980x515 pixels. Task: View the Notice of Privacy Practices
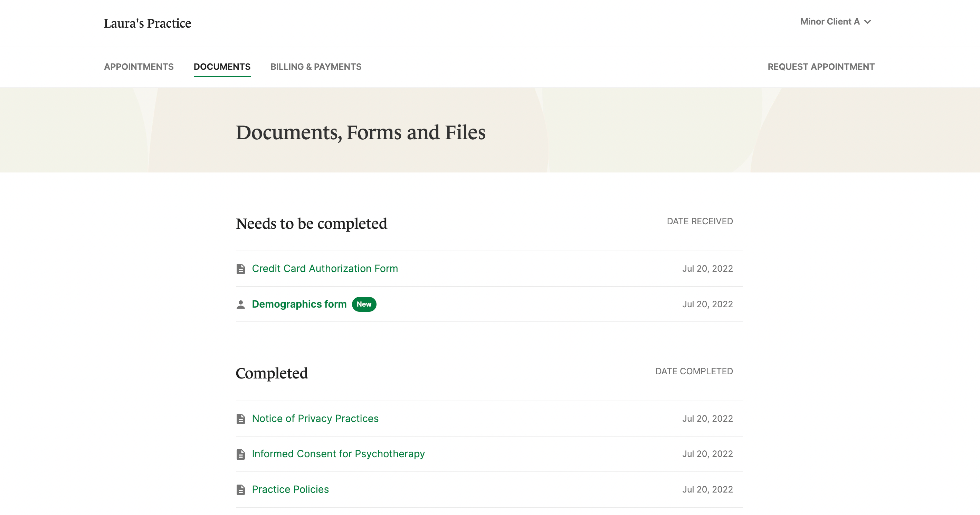click(315, 419)
